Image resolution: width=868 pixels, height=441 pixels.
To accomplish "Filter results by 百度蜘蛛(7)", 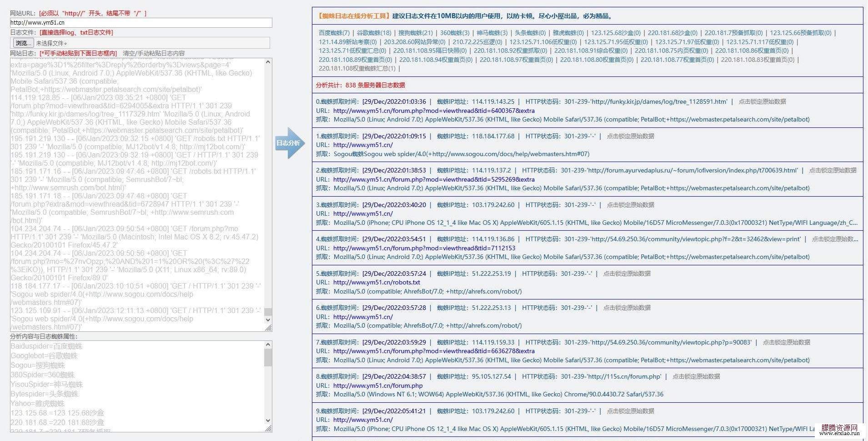I will [x=334, y=33].
